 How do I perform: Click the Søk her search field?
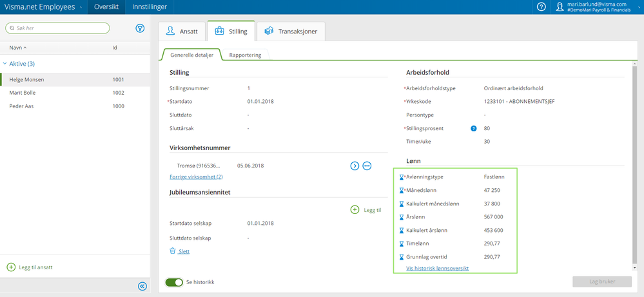pyautogui.click(x=57, y=28)
